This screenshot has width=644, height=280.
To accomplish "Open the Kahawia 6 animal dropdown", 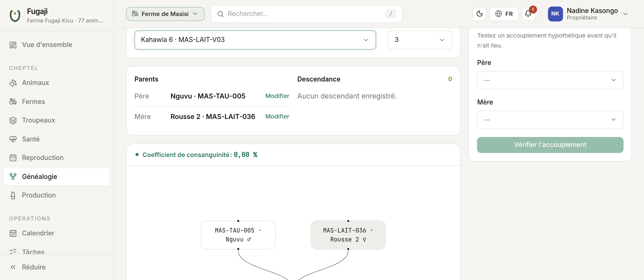I will tap(255, 40).
